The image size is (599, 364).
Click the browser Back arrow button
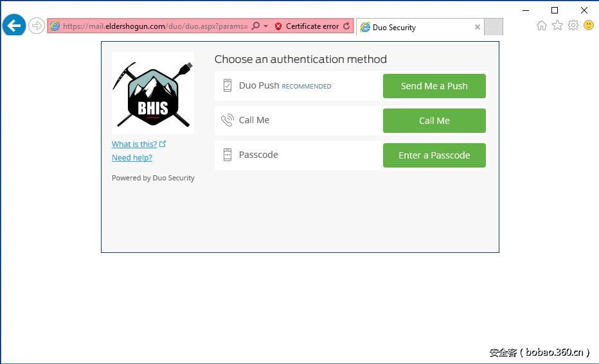click(13, 26)
